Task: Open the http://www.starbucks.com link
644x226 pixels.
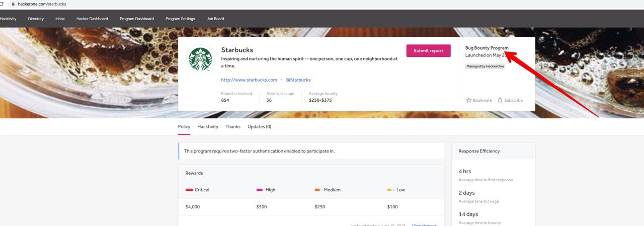Action: click(249, 80)
